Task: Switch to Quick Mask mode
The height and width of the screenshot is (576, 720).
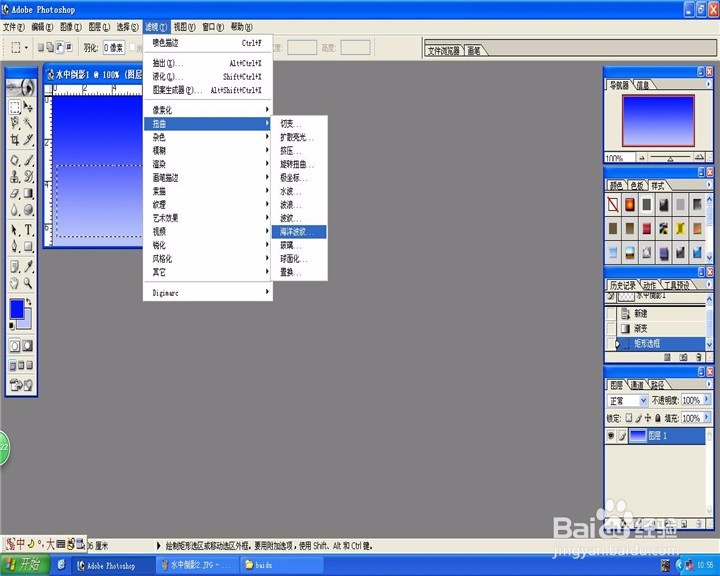Action: coord(28,345)
